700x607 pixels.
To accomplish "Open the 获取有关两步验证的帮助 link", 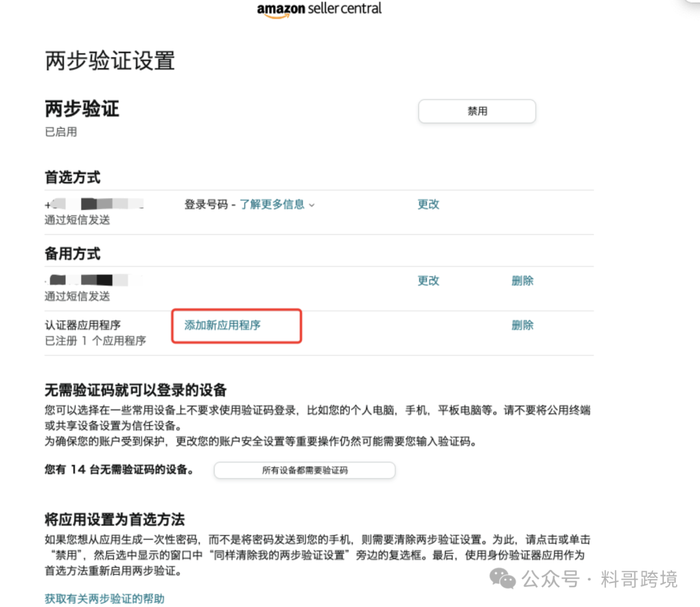I will point(104,599).
